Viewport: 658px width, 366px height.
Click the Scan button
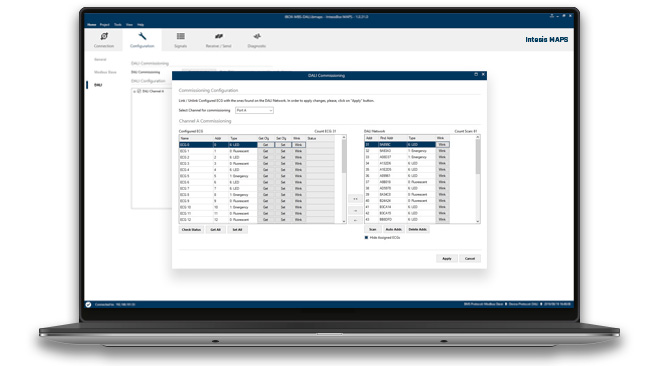pos(372,229)
